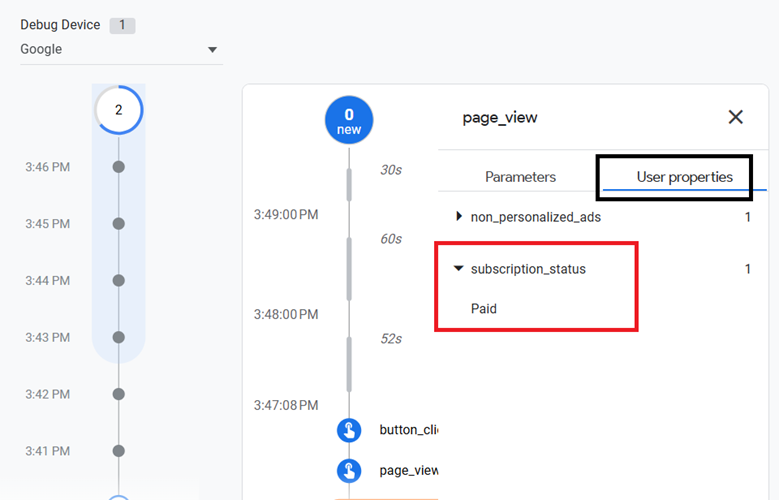Select the User properties tab
Screen dimensions: 779x500
pos(684,177)
